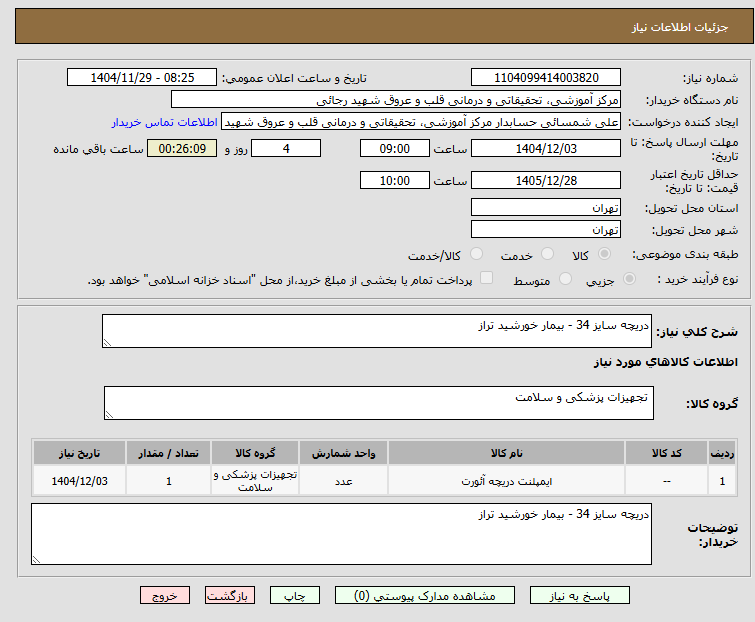Image resolution: width=755 pixels, height=622 pixels.
Task: Click the بازگشت back button
Action: tap(230, 596)
